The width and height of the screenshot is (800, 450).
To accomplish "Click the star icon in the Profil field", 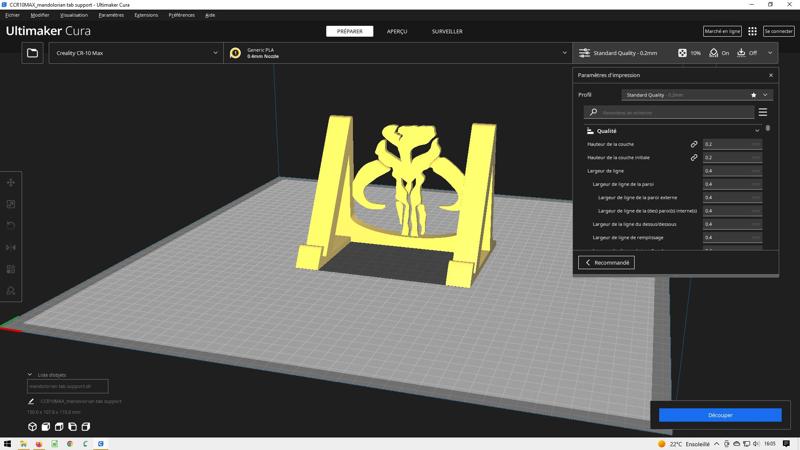I will point(754,95).
